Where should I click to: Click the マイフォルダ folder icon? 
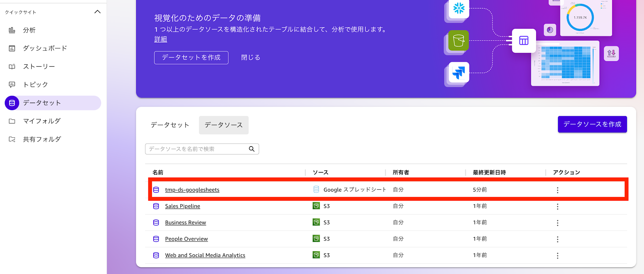(x=12, y=121)
